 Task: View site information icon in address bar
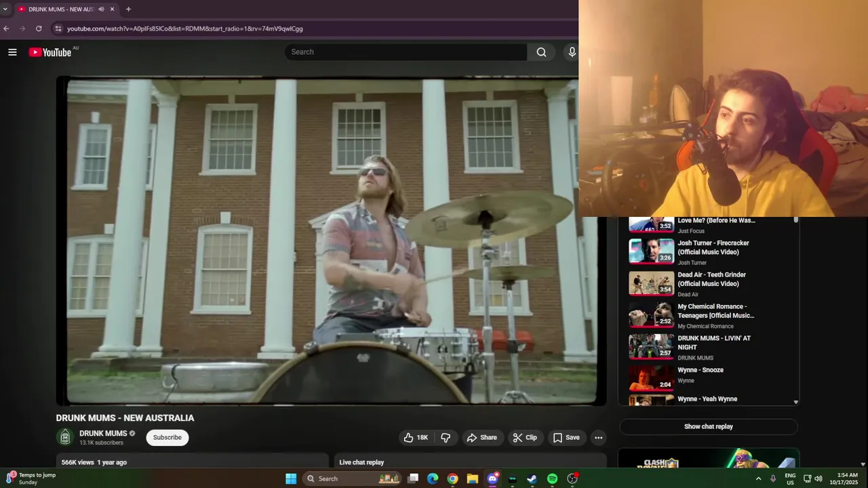pyautogui.click(x=58, y=28)
